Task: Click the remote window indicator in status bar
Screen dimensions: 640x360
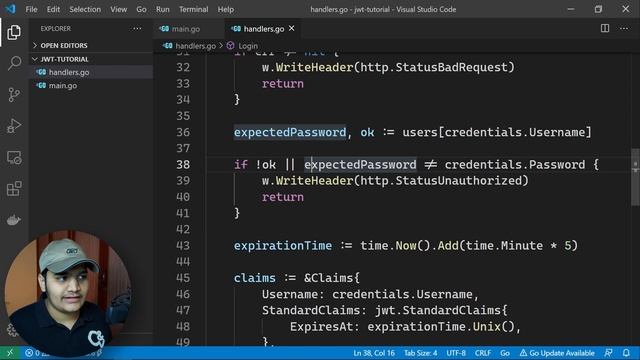Action: click(x=10, y=353)
